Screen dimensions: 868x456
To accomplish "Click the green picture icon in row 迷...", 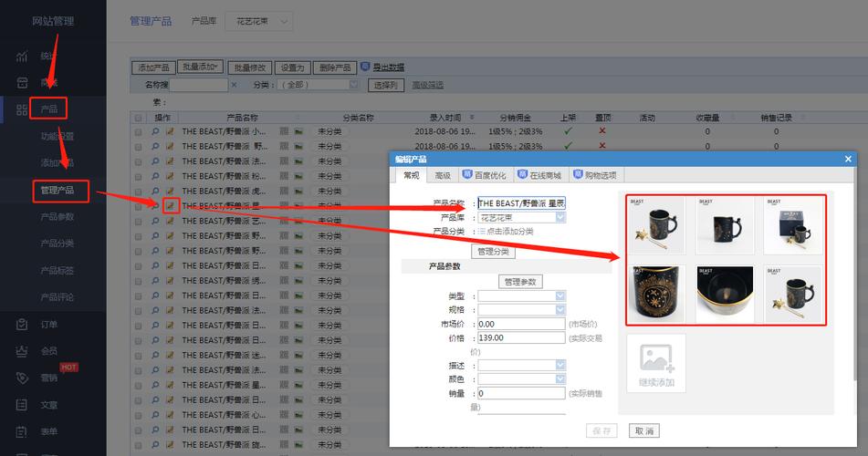I will [298, 356].
